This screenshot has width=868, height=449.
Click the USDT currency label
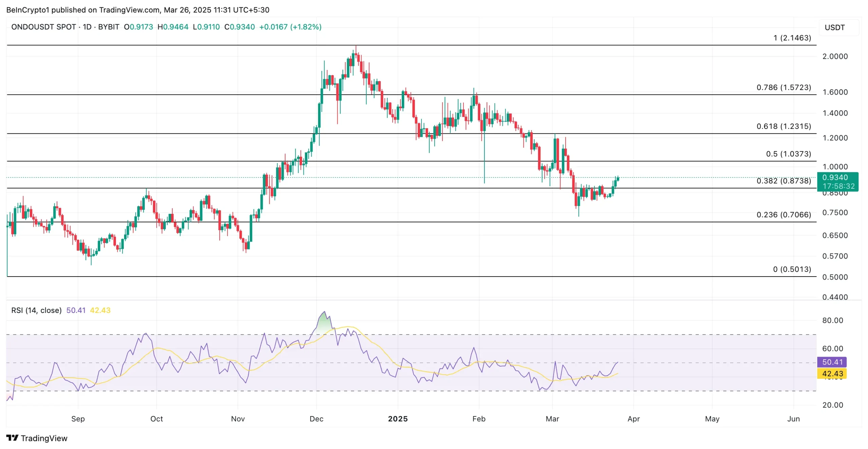click(x=834, y=27)
